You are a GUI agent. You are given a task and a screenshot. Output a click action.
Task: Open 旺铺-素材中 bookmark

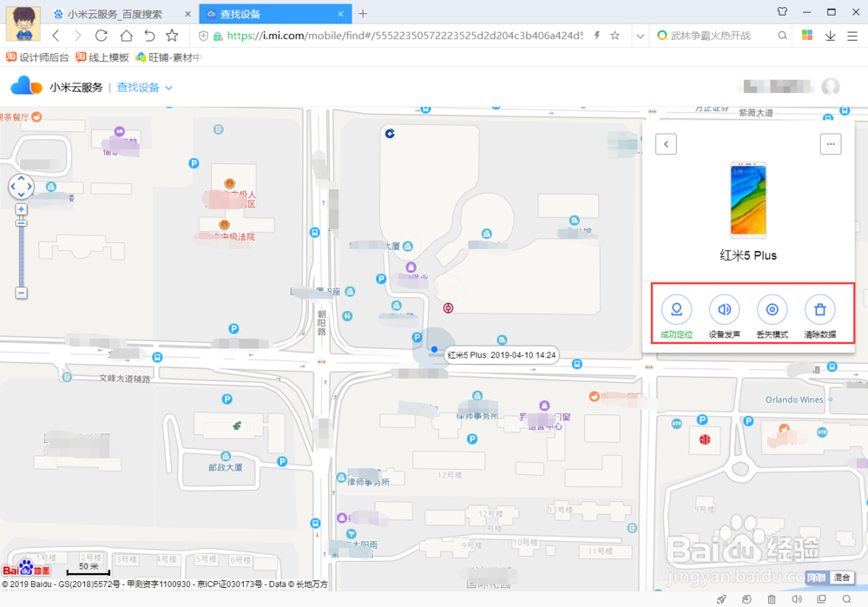[x=169, y=57]
